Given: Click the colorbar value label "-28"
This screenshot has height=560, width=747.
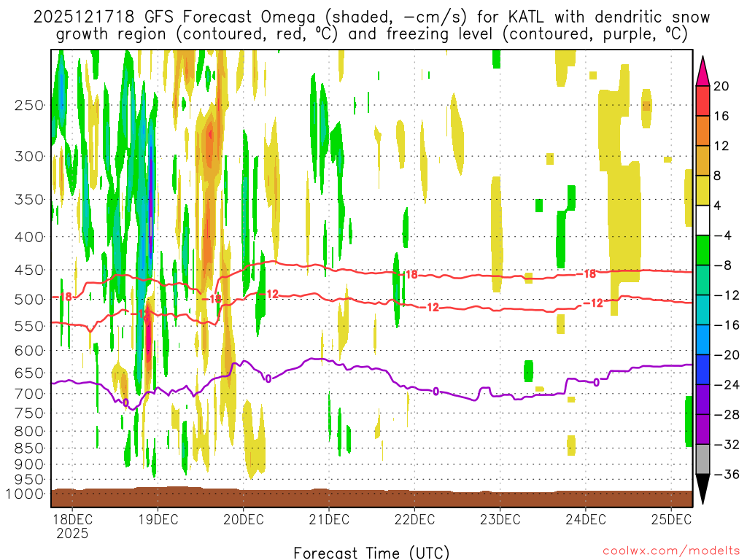Looking at the screenshot, I should pyautogui.click(x=727, y=415).
